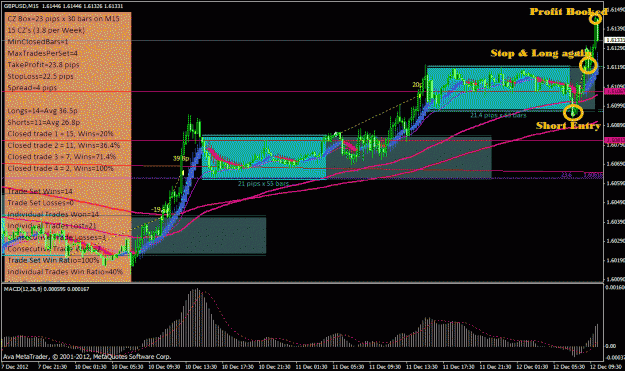The width and height of the screenshot is (625, 371).
Task: Select 'CZ Box=23 pips x 30 bars on M15'
Action: tap(63, 18)
